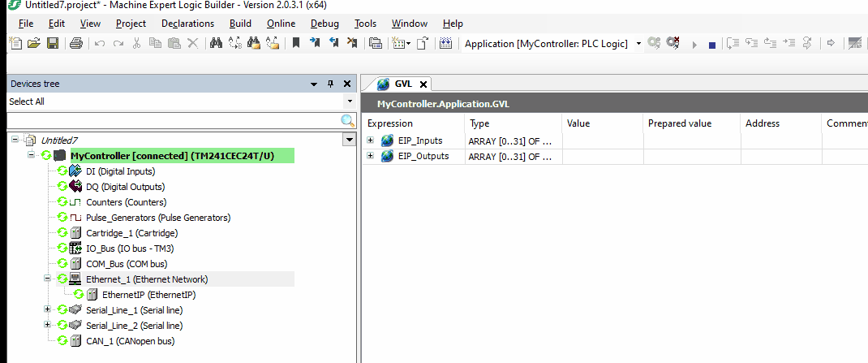Close the Devices tree panel
Viewport: 868px width, 363px height.
[347, 84]
